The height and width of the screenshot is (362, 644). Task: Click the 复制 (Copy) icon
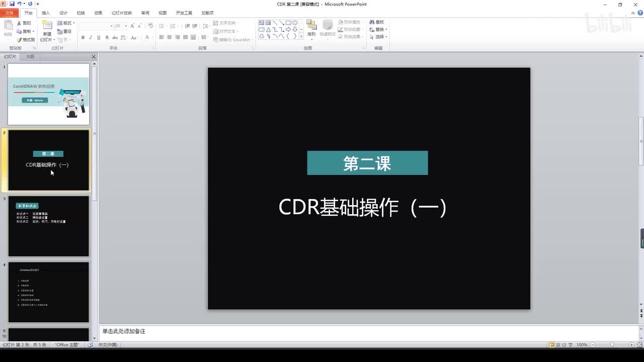pos(19,31)
